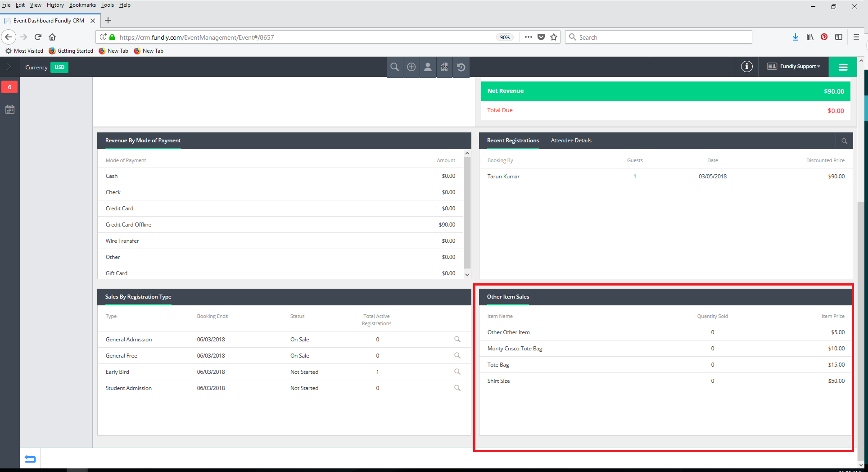Click the search icon in Recent Registrations header

point(844,141)
